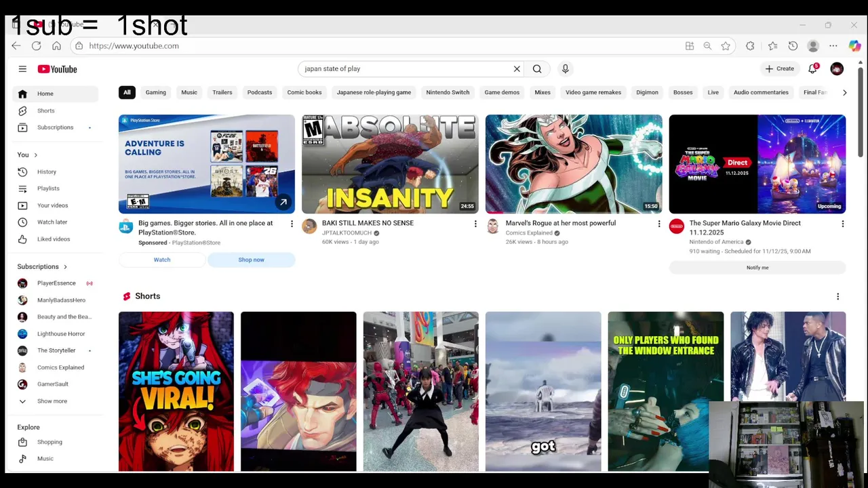
Task: Open PlayerEssence channel
Action: tap(56, 283)
